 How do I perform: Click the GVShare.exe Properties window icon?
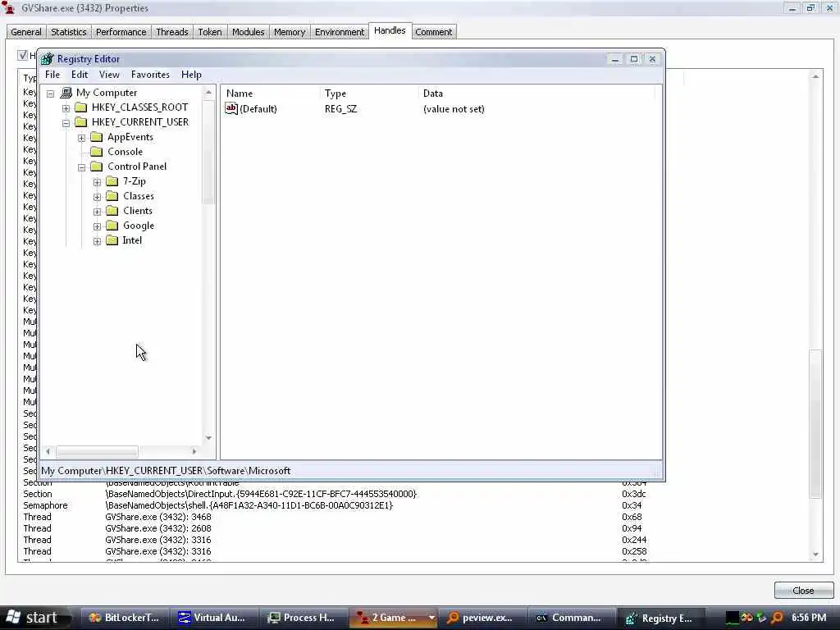coord(8,7)
